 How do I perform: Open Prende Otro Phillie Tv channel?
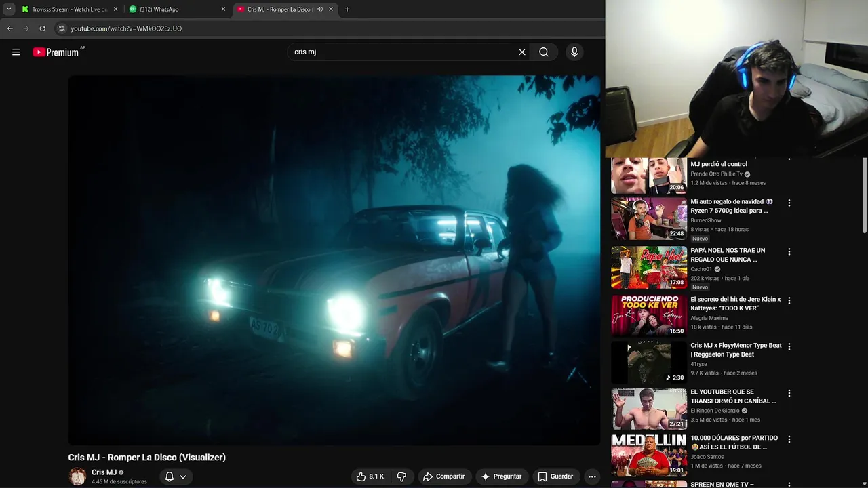[x=716, y=174]
